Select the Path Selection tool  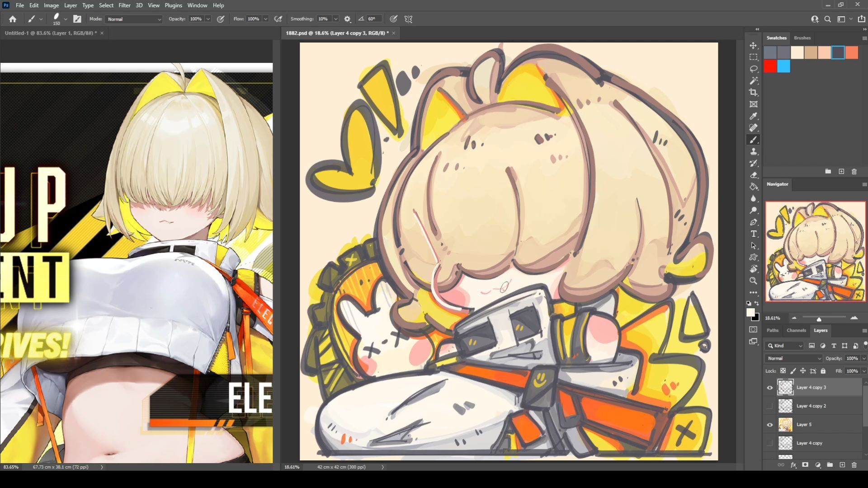point(753,245)
